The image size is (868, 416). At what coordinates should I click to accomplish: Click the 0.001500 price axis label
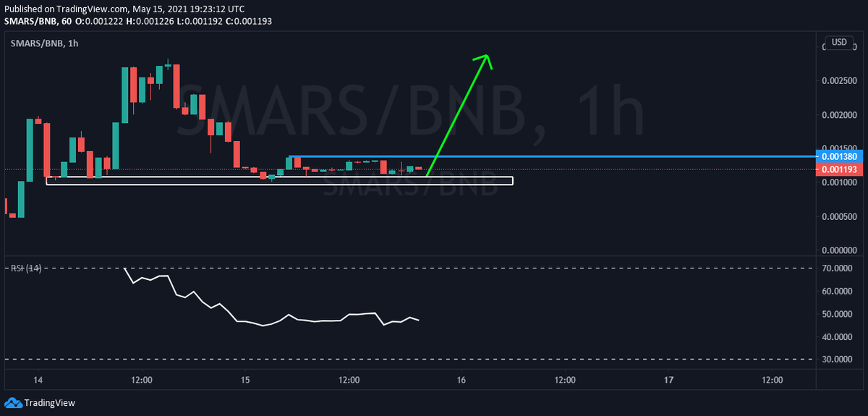[x=839, y=147]
